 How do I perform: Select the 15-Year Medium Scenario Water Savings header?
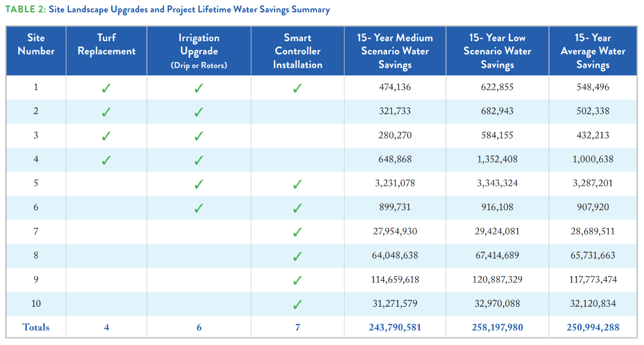tap(395, 51)
